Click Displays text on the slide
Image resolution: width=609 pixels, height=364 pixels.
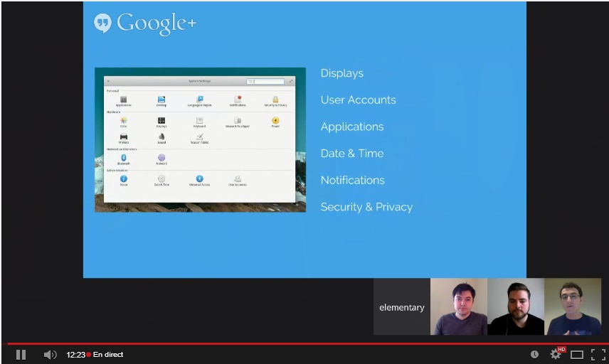[342, 73]
